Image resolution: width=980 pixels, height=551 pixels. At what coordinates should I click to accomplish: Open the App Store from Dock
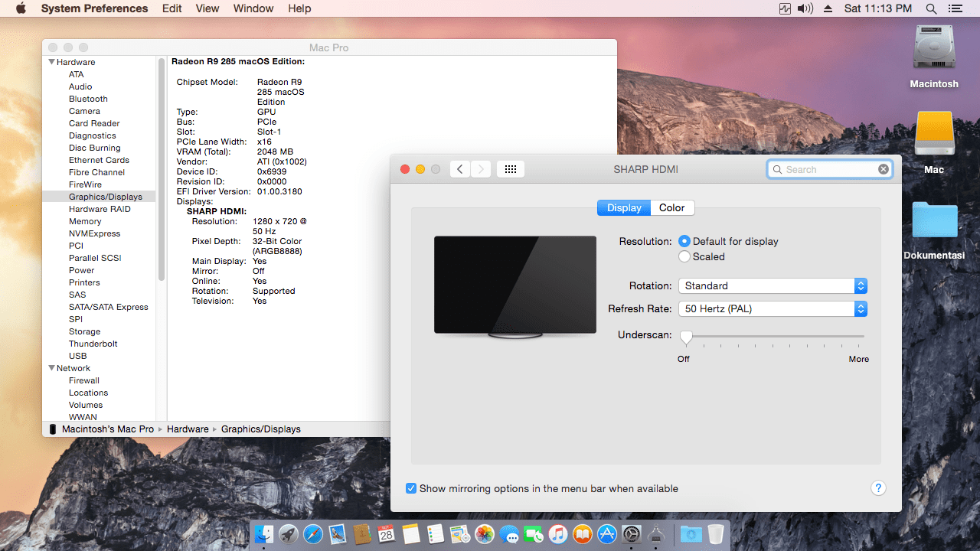tap(607, 534)
